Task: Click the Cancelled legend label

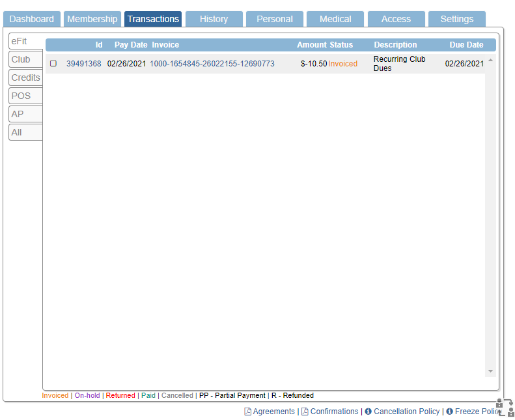Action: click(177, 395)
